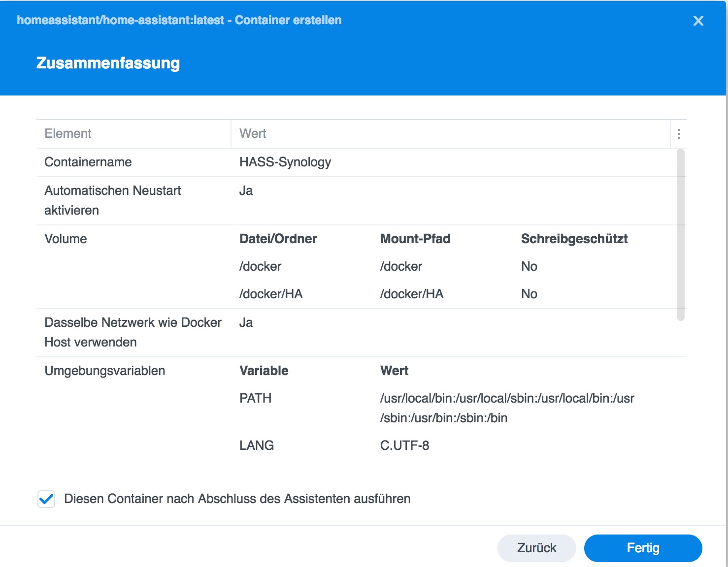Viewport: 728px width, 567px height.
Task: Select the Dasselbe Netzwerk wie Docker Host row
Action: pyautogui.click(x=133, y=332)
